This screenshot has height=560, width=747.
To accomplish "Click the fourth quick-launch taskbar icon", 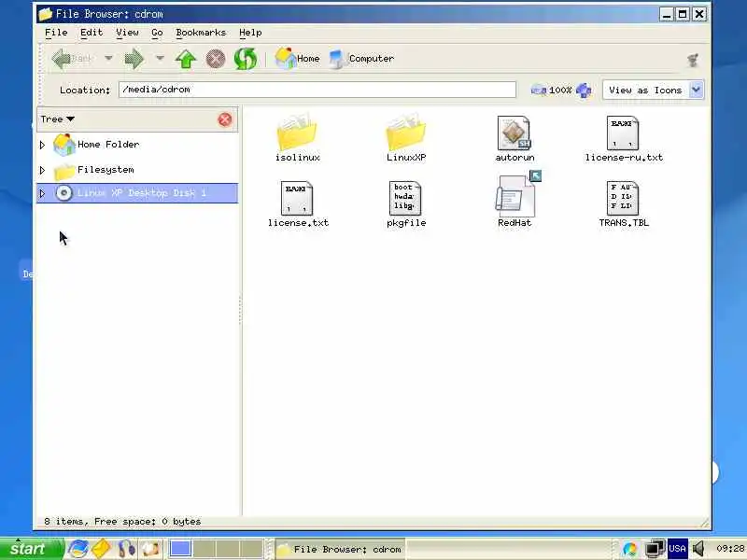I will pos(150,549).
